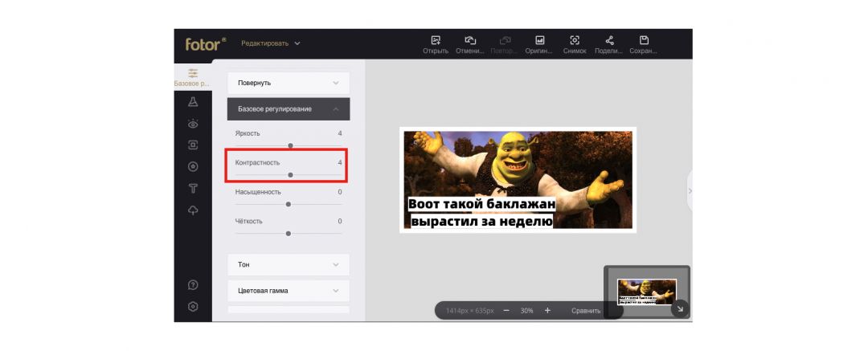Click the Яркость slider handle

click(x=291, y=145)
